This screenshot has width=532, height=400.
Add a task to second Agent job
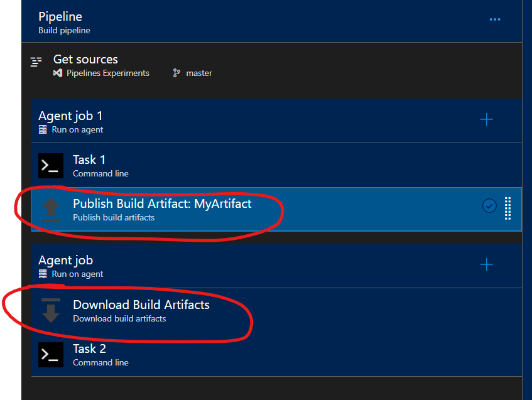pyautogui.click(x=486, y=264)
